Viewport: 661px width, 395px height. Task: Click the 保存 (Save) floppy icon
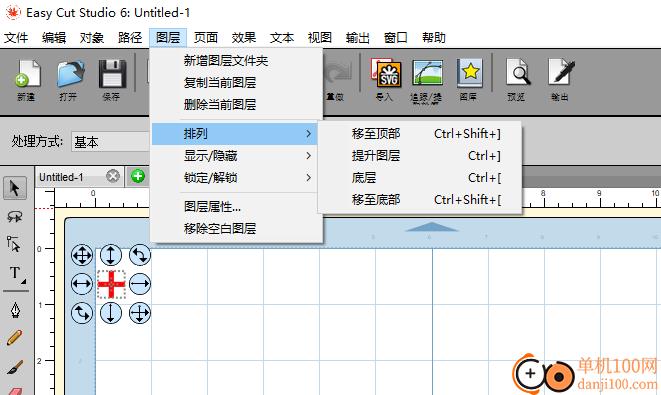coord(112,74)
